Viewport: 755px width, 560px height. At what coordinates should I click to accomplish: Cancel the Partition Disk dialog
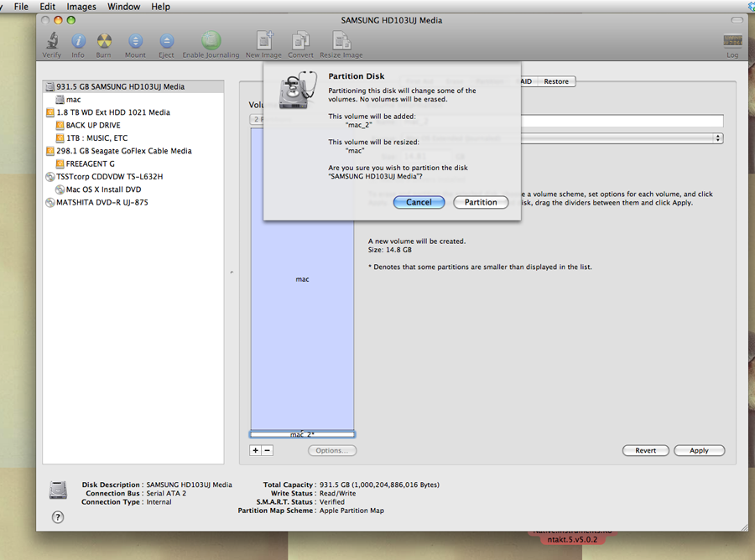(x=419, y=202)
